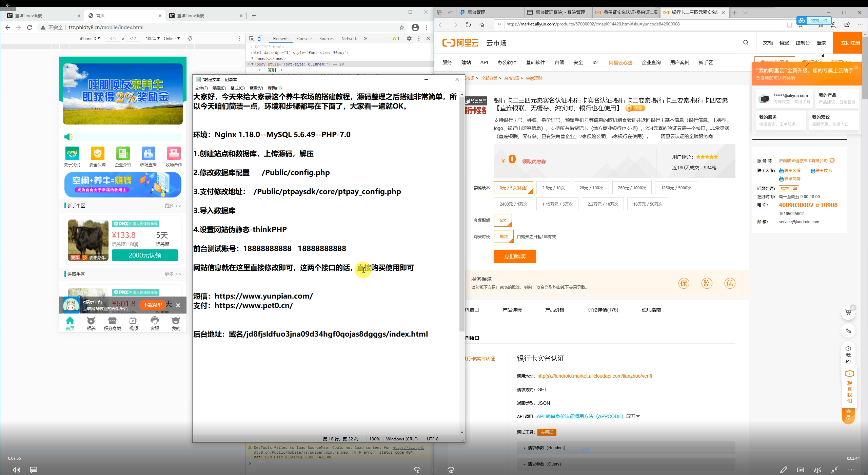868x475 pixels.
Task: Select 0元/5次体验 pricing tier dropdown
Action: 514,187
